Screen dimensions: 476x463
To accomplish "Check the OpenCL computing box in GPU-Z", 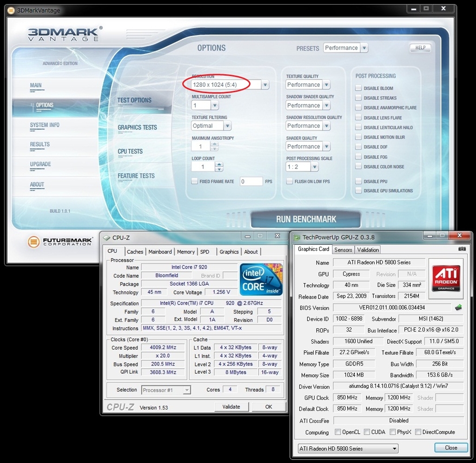I will pos(337,432).
